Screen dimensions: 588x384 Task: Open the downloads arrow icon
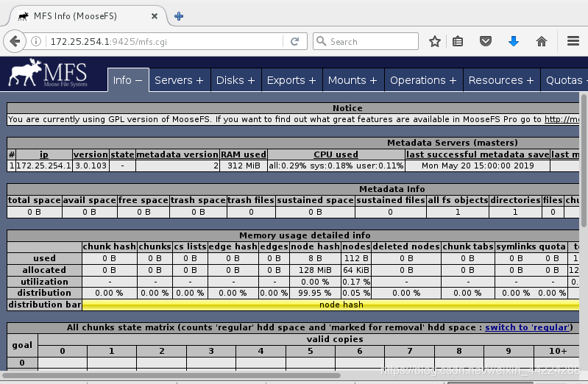pos(514,41)
